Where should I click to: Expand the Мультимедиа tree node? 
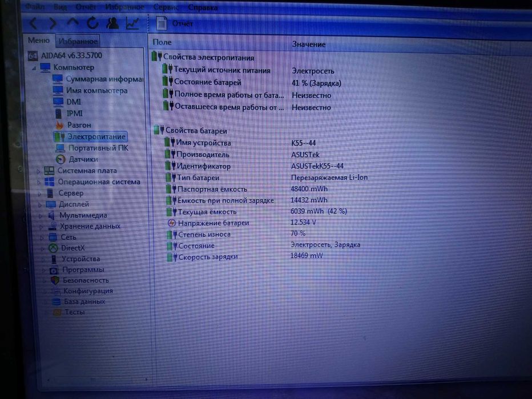41,216
